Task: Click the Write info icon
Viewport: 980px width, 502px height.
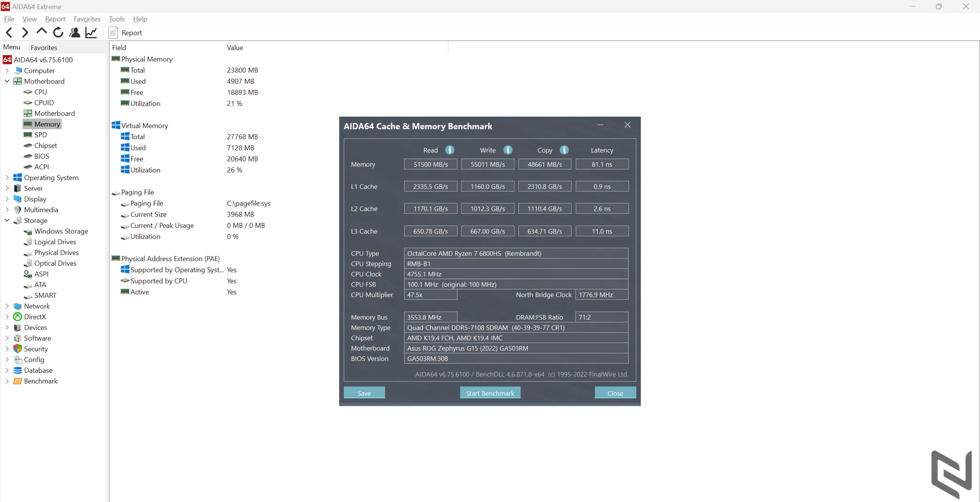Action: [508, 150]
